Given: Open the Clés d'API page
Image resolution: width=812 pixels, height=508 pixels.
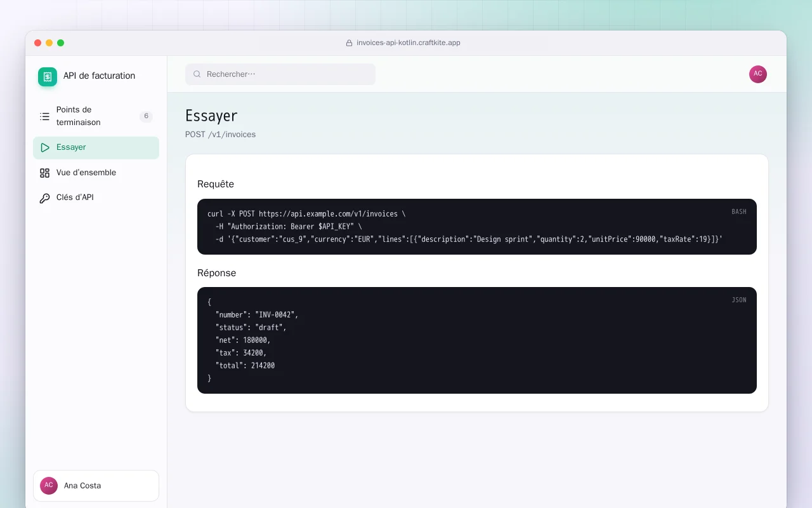Looking at the screenshot, I should [96, 197].
